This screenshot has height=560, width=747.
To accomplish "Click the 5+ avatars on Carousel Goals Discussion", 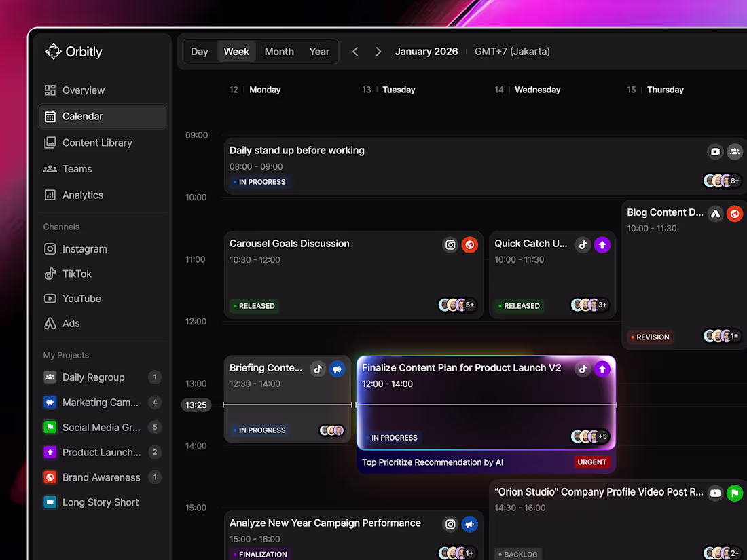I will click(x=457, y=305).
